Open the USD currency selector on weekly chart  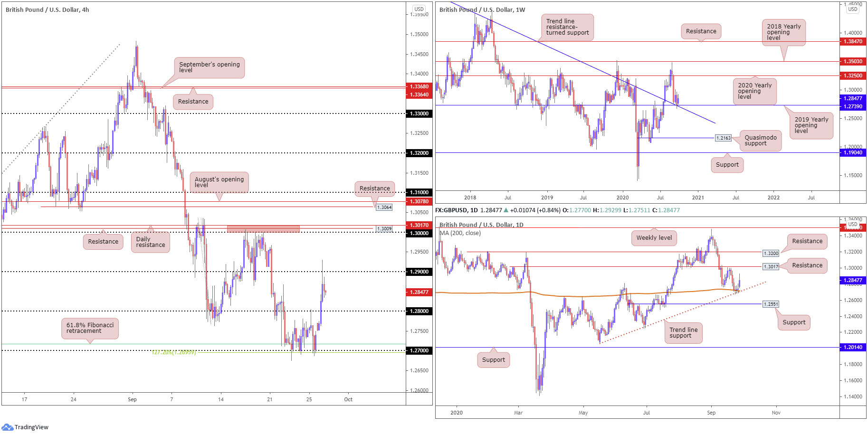853,9
